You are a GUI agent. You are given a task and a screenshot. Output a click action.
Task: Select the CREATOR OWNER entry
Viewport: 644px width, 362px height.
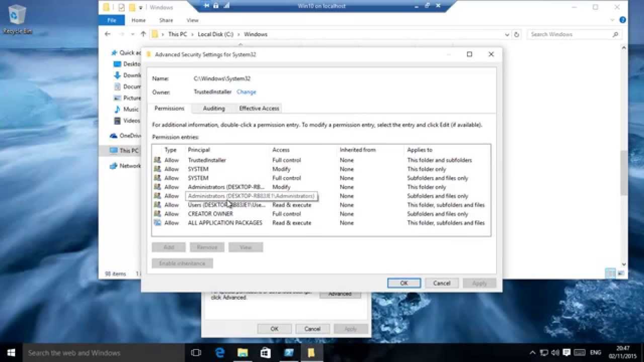coord(321,214)
